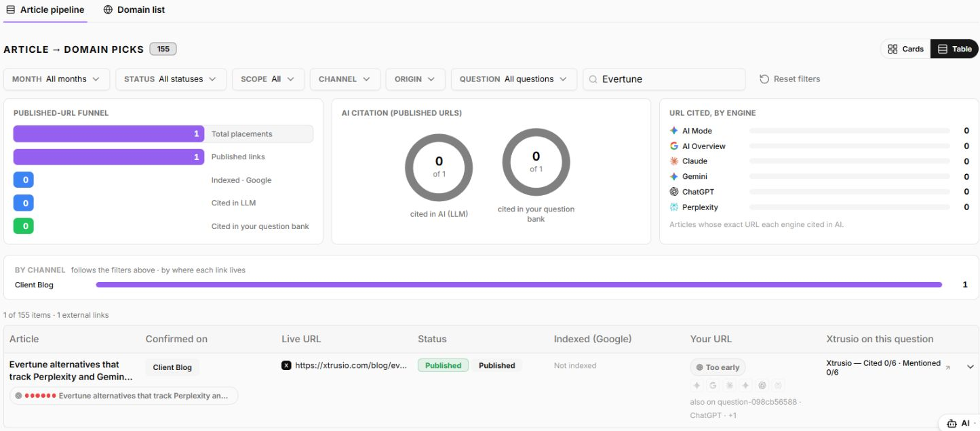Open the Domain list tab
Image resolution: width=980 pixels, height=431 pixels.
tap(134, 10)
